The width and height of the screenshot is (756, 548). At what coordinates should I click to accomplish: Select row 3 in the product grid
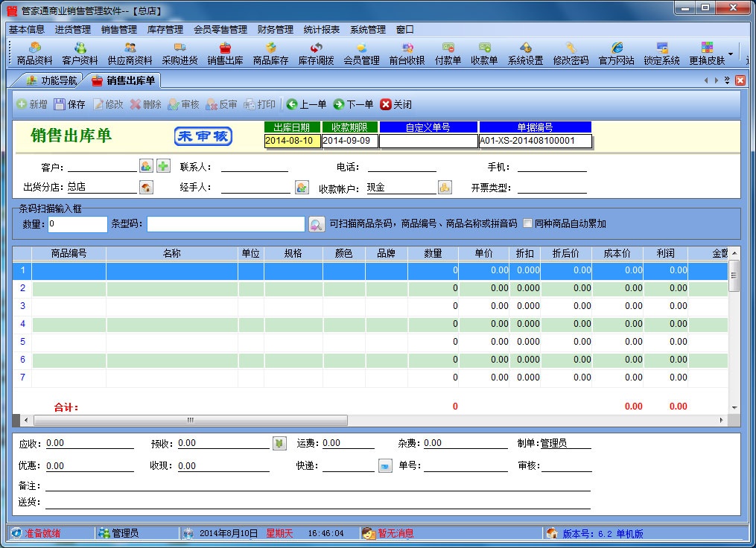[x=369, y=306]
